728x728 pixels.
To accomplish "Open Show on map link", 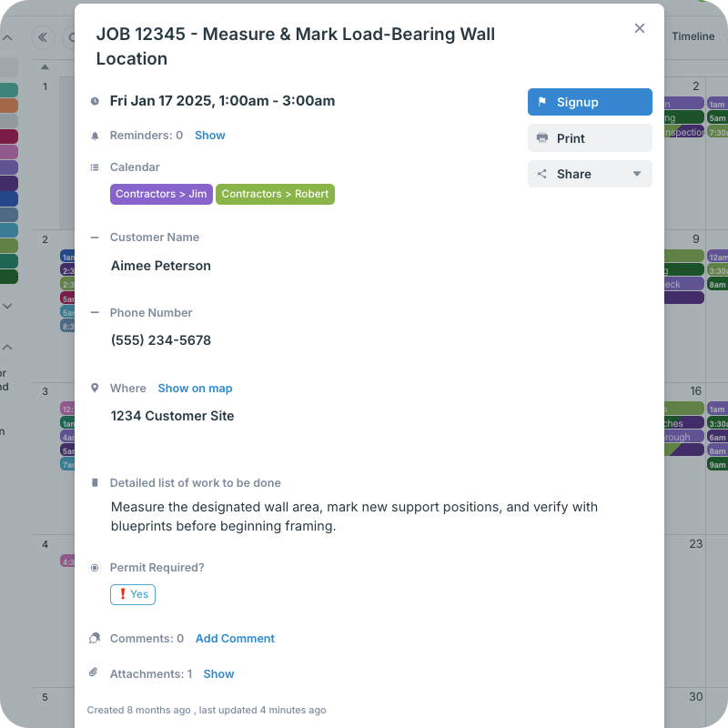I will pos(195,389).
